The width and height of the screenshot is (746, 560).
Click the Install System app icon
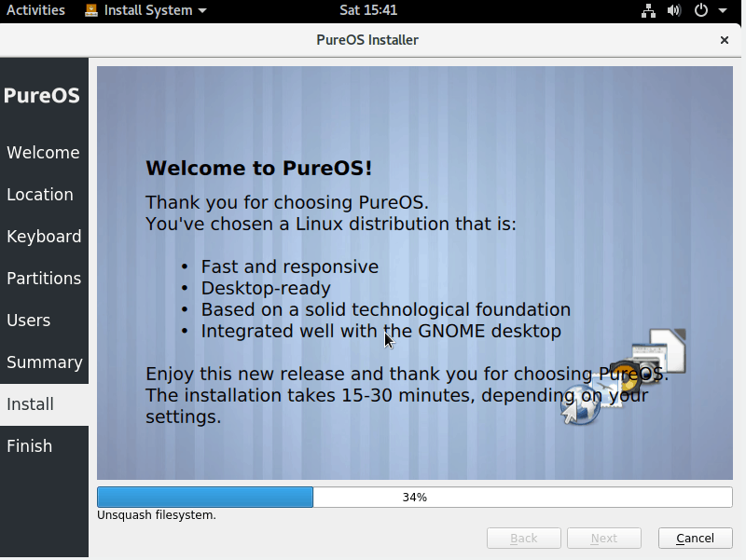(x=90, y=10)
